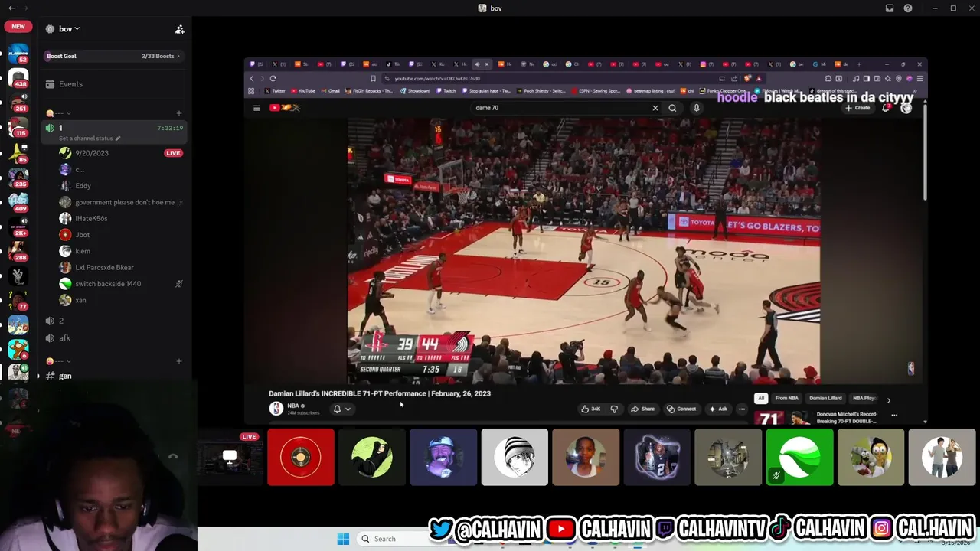
Task: Open the server with the 77 badge
Action: [x=18, y=301]
